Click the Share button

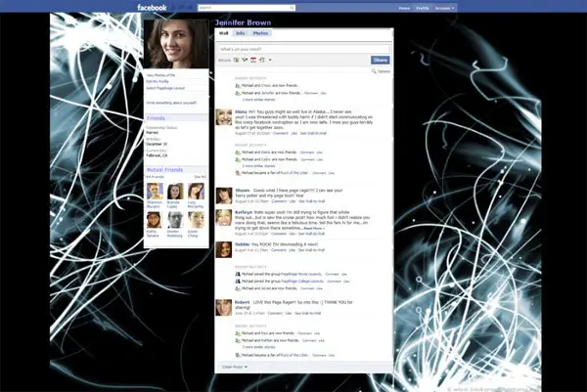click(x=380, y=60)
